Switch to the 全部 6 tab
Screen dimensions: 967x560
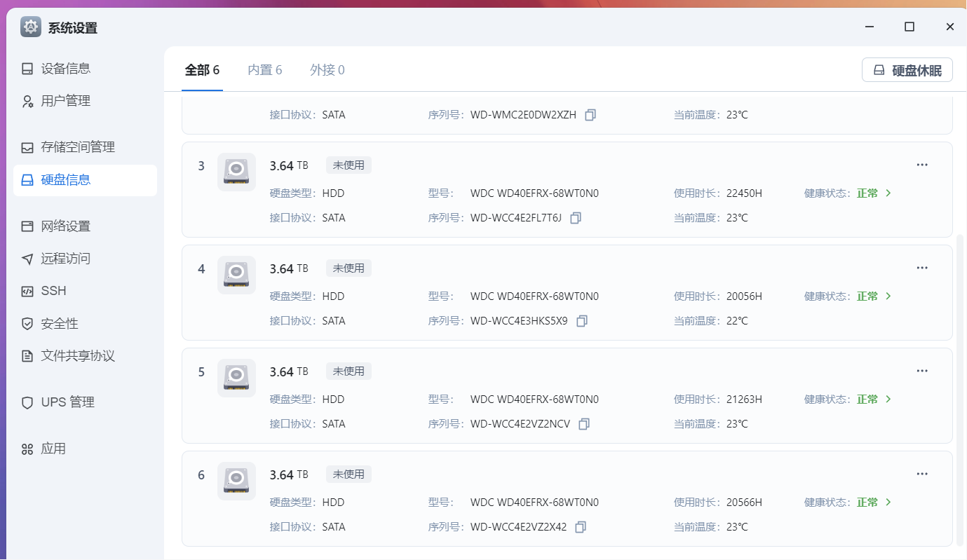[202, 70]
